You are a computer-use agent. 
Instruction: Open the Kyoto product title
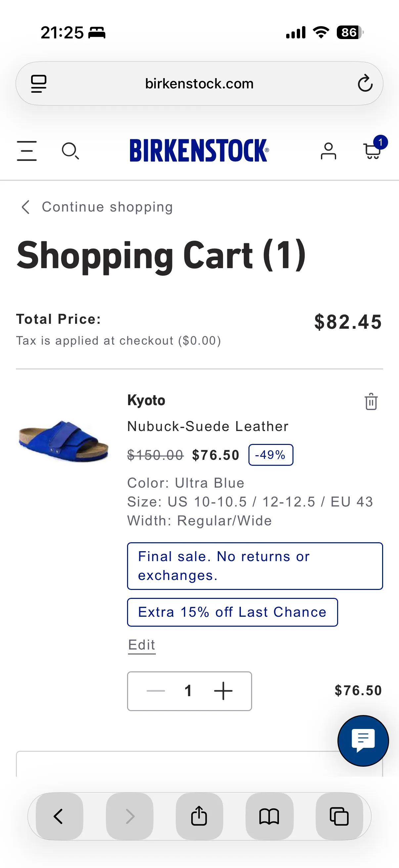[x=146, y=400]
